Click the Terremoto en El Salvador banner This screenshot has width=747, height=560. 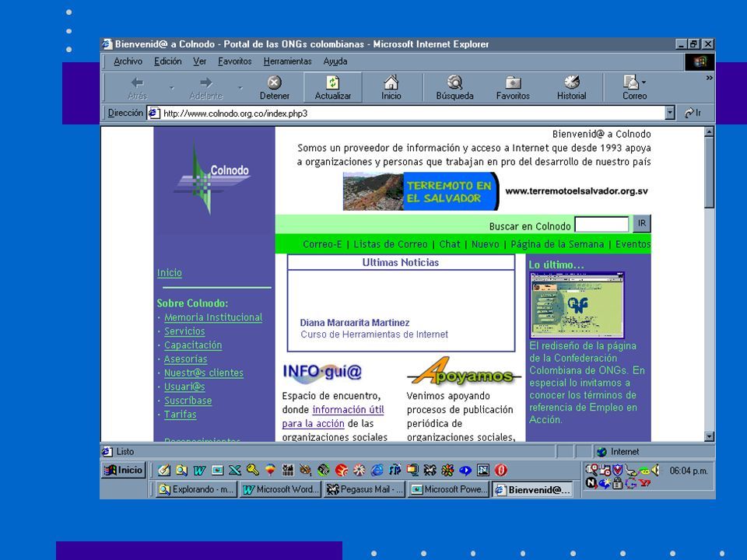click(421, 191)
